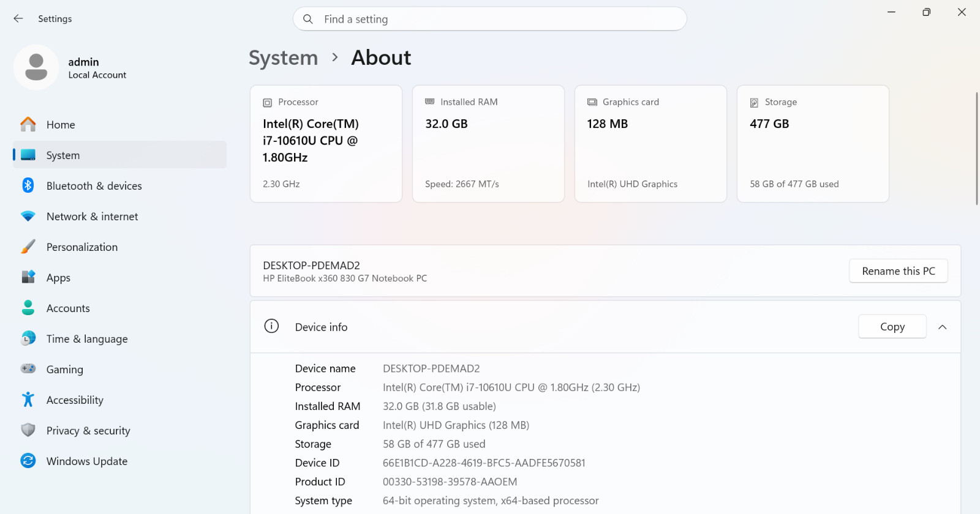980x514 pixels.
Task: Copy the device info details
Action: click(892, 327)
